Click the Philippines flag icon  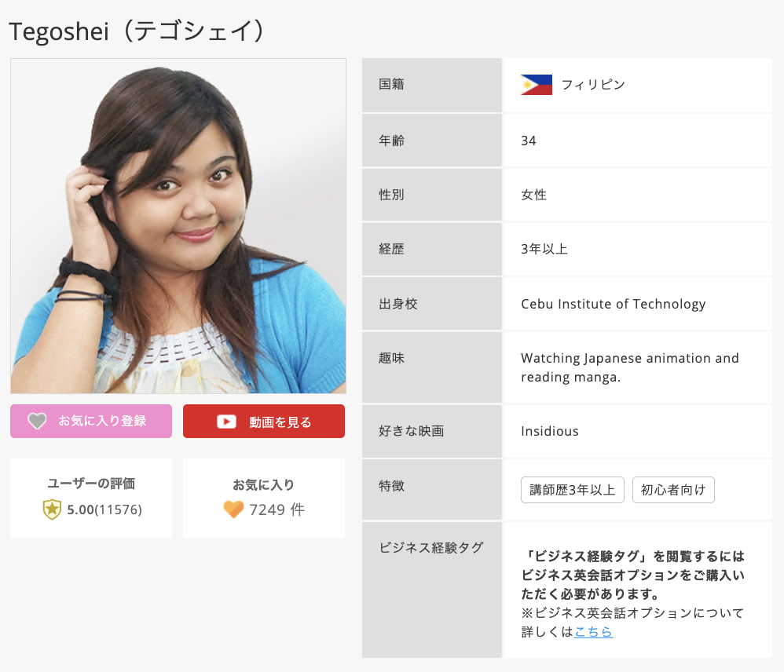[x=536, y=85]
